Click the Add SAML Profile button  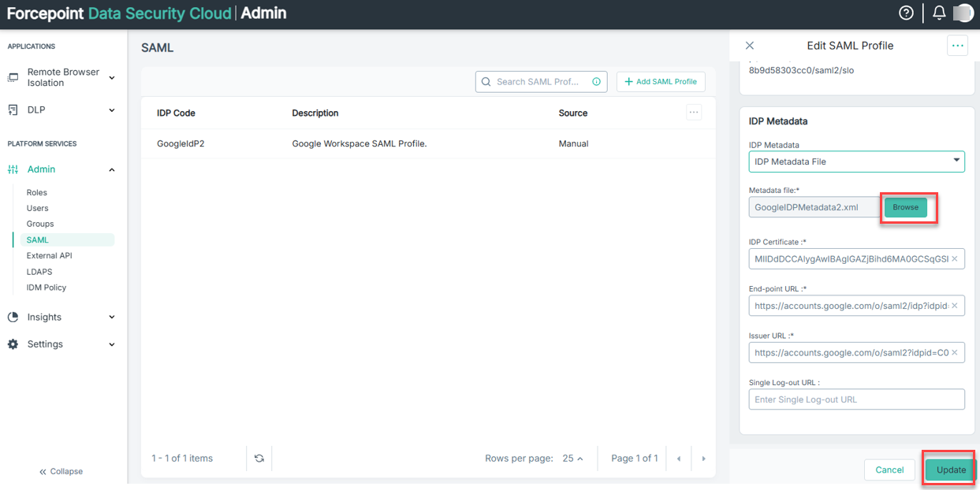coord(661,82)
